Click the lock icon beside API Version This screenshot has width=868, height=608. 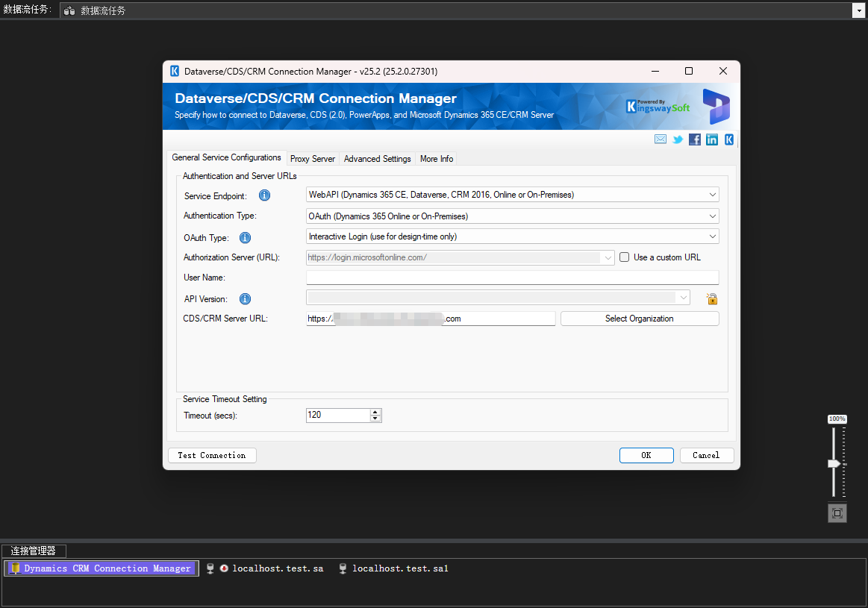pyautogui.click(x=712, y=298)
